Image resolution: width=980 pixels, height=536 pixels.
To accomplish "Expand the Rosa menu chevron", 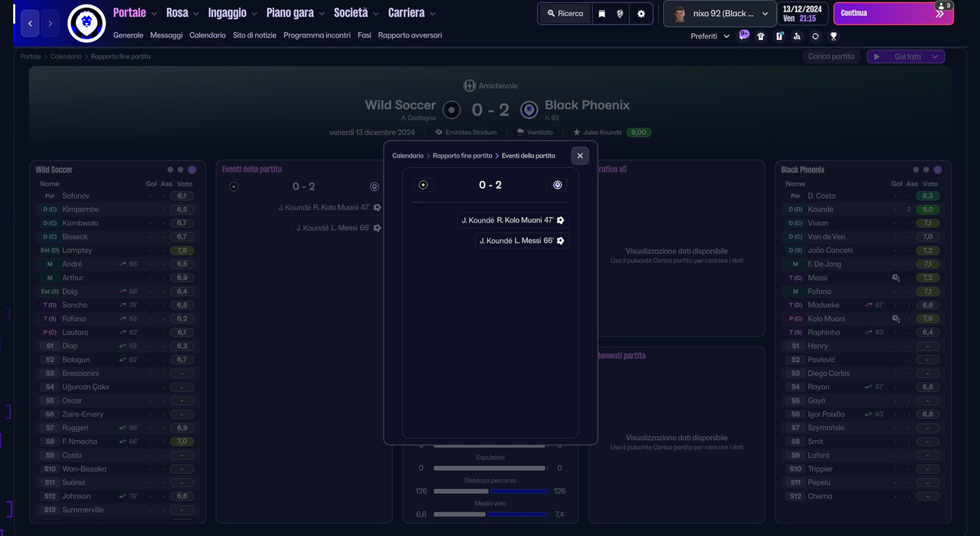I will click(195, 14).
